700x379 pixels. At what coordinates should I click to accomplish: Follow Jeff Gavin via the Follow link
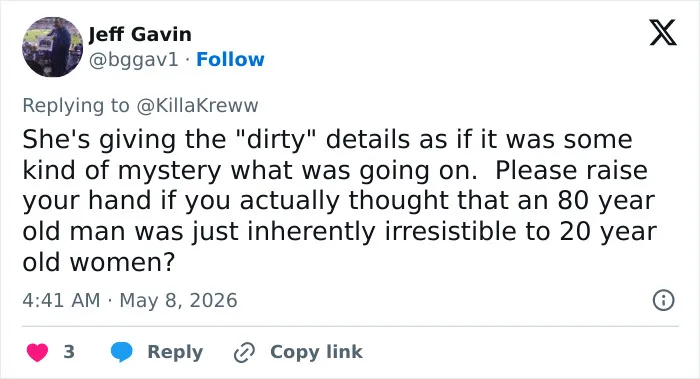click(230, 59)
